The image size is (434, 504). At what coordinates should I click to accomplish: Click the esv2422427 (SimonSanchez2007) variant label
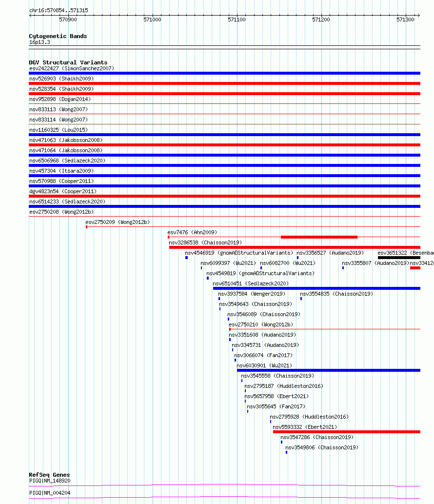72,68
